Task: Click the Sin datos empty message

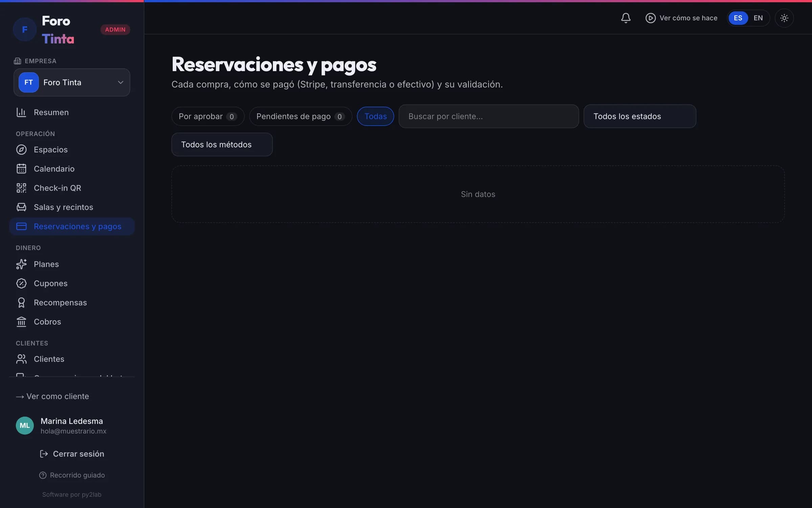Action: (478, 194)
